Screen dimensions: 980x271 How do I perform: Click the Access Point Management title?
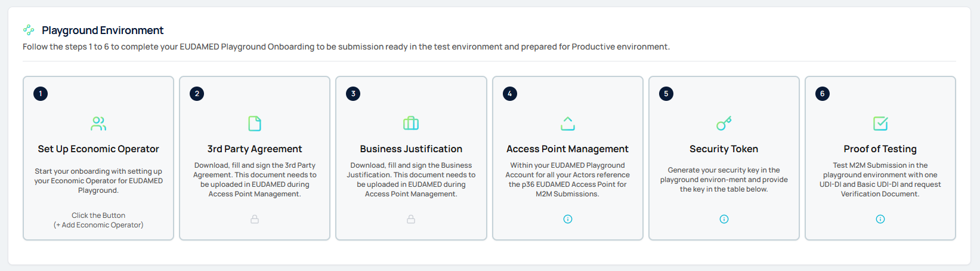tap(568, 149)
